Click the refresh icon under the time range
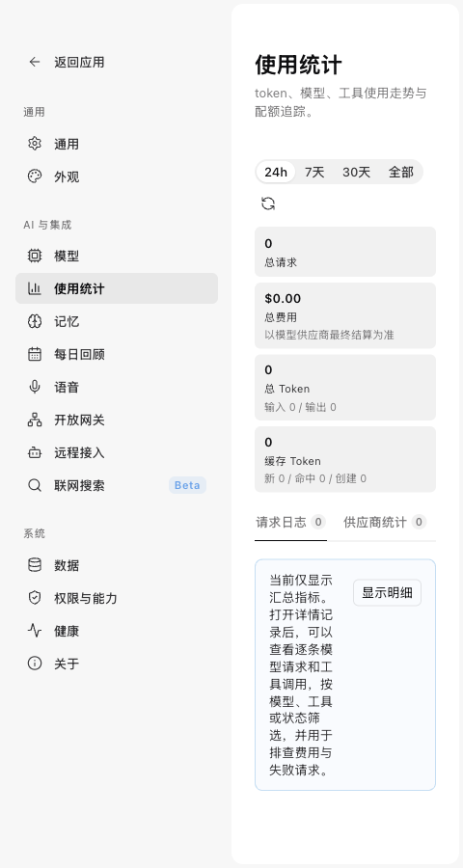The height and width of the screenshot is (868, 463). [x=268, y=203]
